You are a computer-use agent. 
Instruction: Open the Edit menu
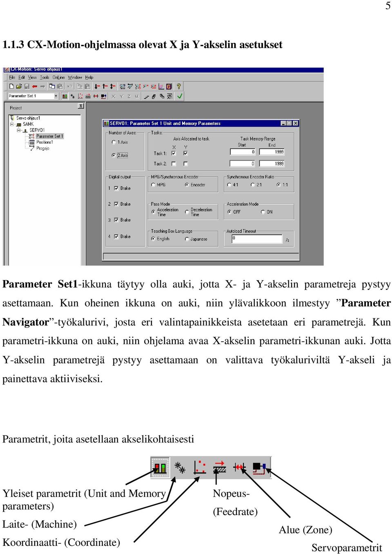pyautogui.click(x=22, y=77)
